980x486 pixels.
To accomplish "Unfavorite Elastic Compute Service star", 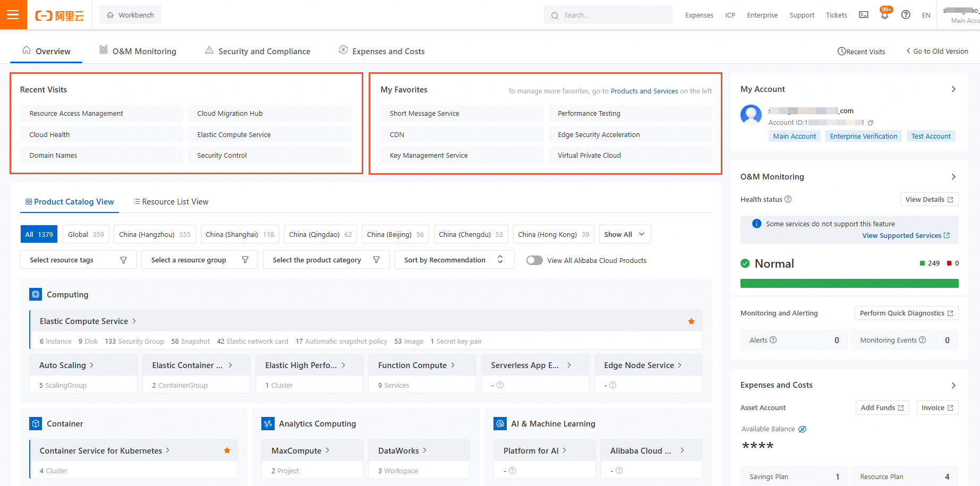I will click(691, 321).
